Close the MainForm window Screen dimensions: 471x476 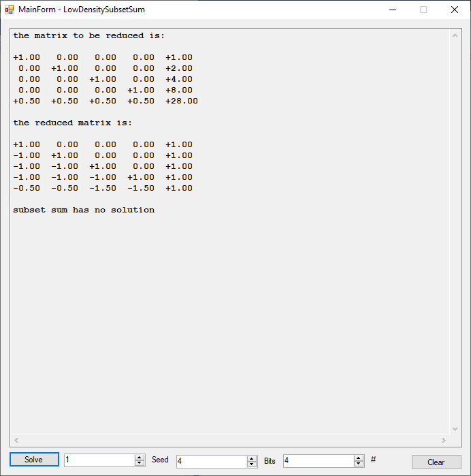[454, 10]
